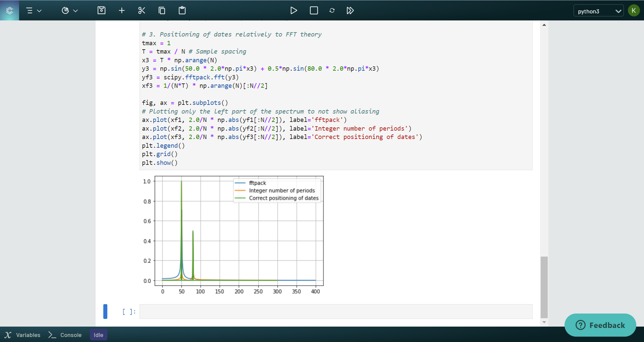The width and height of the screenshot is (644, 342).
Task: Collapse the empty cell via blue bar
Action: click(106, 312)
